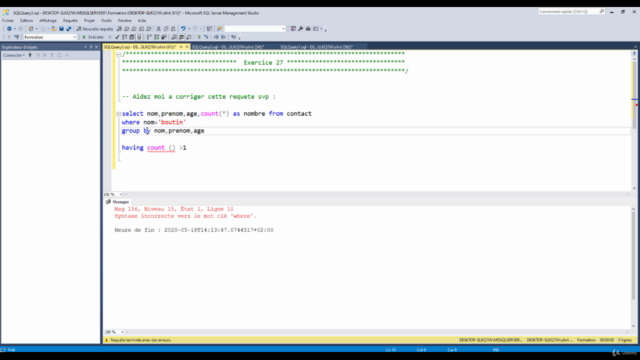The width and height of the screenshot is (640, 360).
Task: Toggle the pin on Object Explorer panel
Action: [x=91, y=47]
